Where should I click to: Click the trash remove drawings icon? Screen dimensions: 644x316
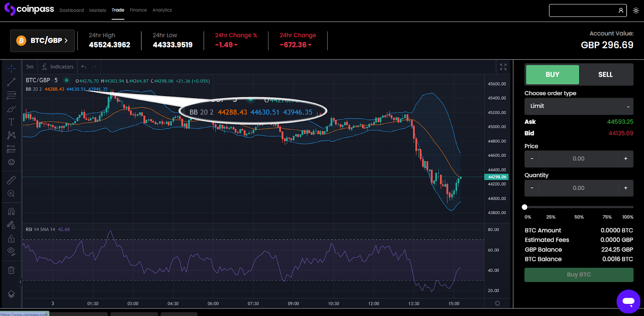[x=11, y=270]
